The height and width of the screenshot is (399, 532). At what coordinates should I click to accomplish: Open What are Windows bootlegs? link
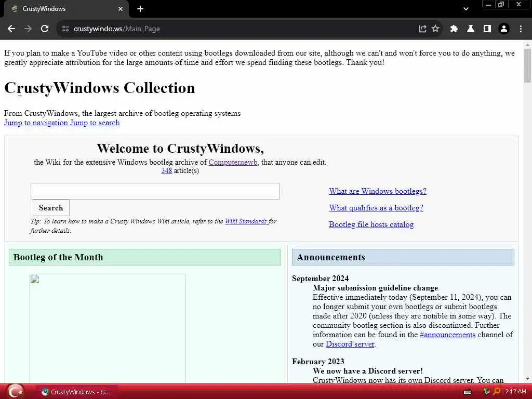(x=378, y=191)
